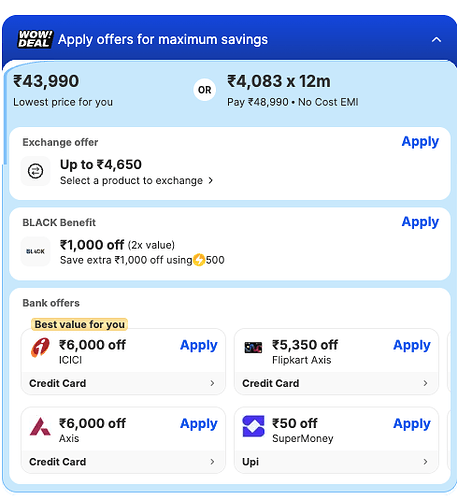Apply the BLACK Benefit offer

[x=420, y=222]
